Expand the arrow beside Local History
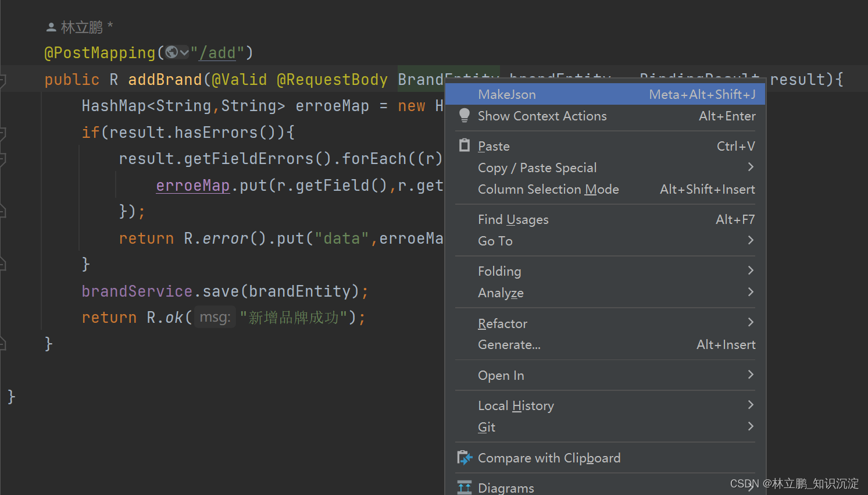This screenshot has width=868, height=495. coord(751,405)
